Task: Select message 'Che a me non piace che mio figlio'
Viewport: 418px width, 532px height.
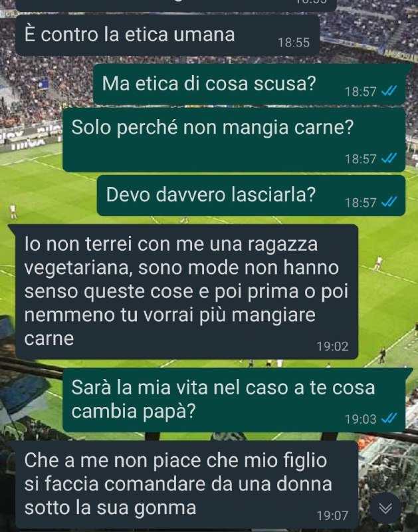Action: [187, 485]
